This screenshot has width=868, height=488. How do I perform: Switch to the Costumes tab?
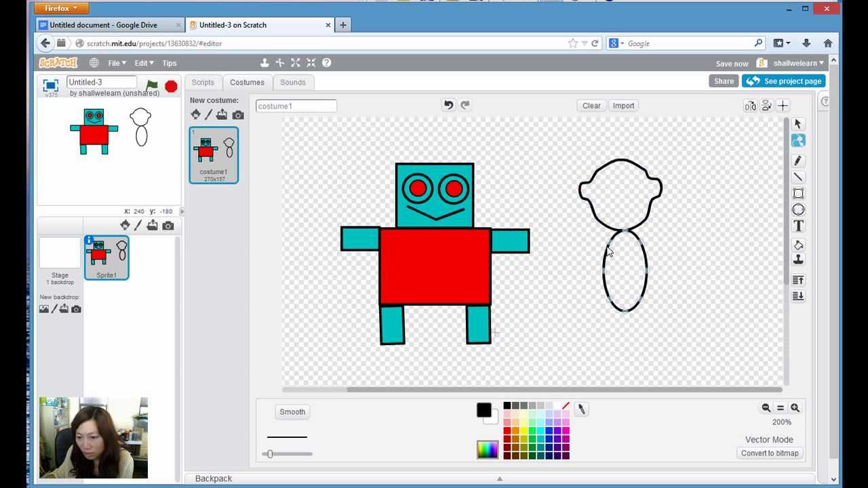pos(247,83)
